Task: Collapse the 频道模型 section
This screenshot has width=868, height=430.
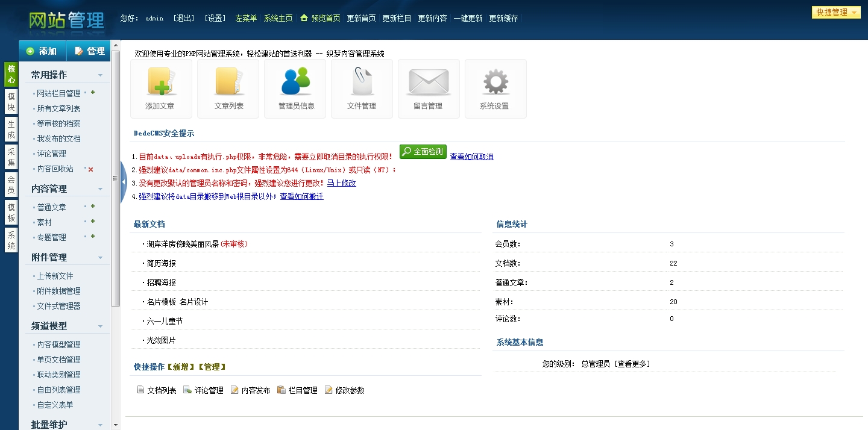Action: click(100, 326)
